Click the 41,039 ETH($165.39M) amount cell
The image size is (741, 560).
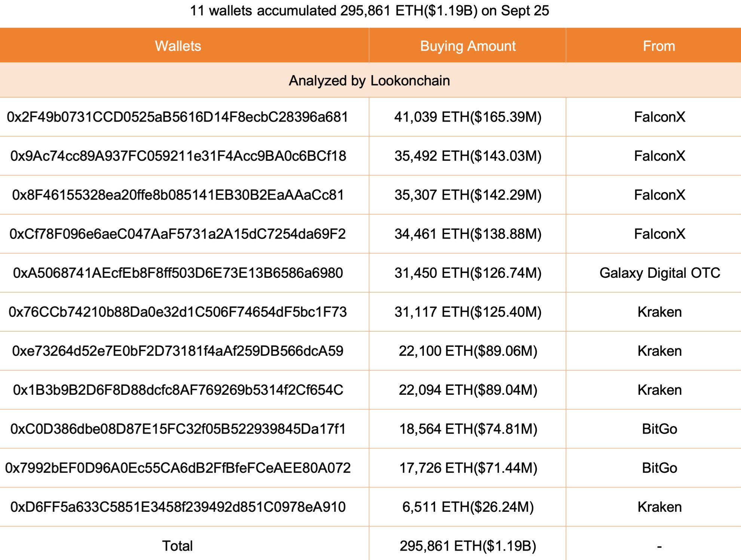point(468,117)
